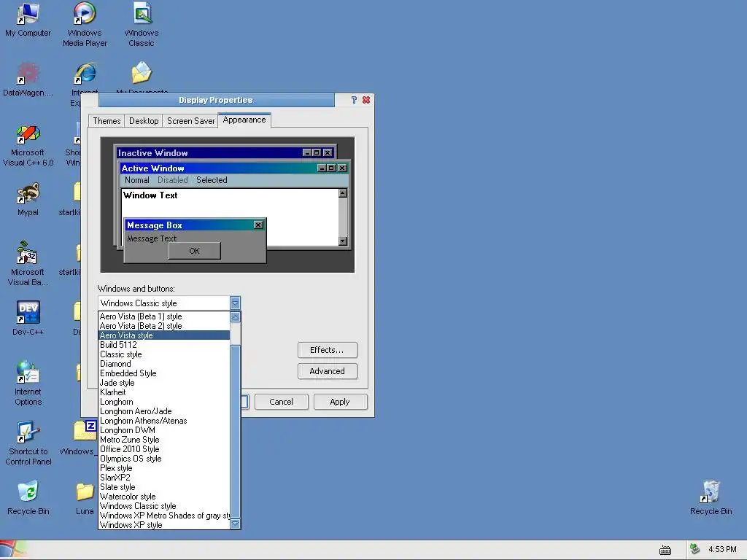Image resolution: width=747 pixels, height=560 pixels.
Task: Pick Office 2010 Style entry
Action: pyautogui.click(x=164, y=449)
